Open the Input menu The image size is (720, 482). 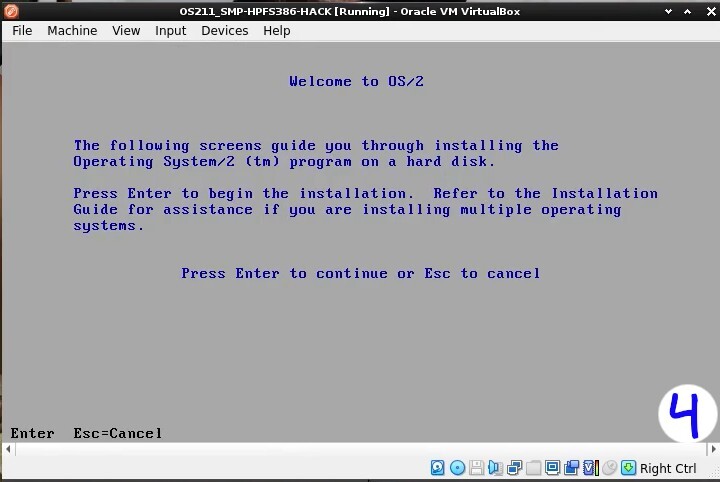tap(170, 31)
